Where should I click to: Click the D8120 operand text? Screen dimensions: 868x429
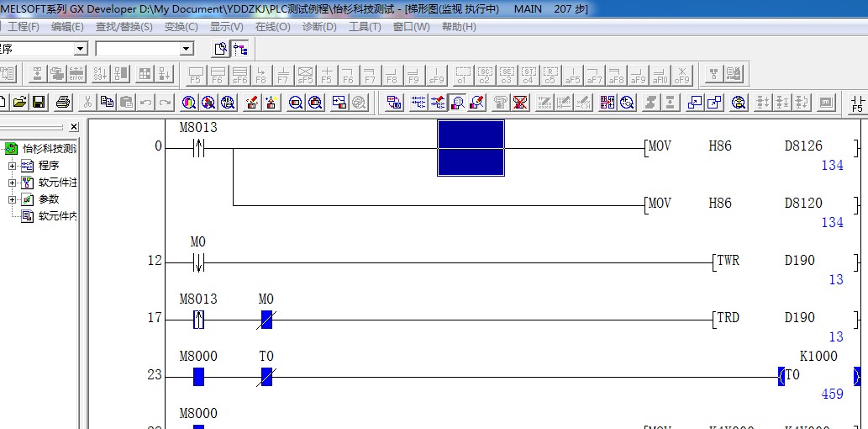click(x=803, y=204)
